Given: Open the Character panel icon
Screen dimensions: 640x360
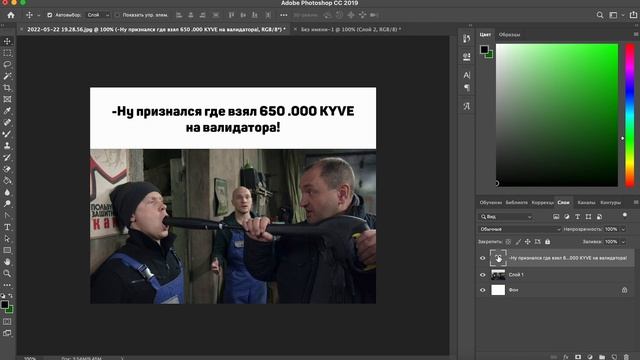Looking at the screenshot, I should pos(467,75).
